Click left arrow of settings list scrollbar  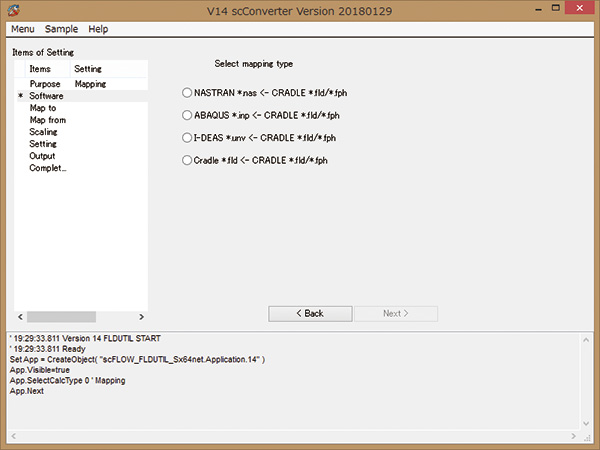coord(20,317)
